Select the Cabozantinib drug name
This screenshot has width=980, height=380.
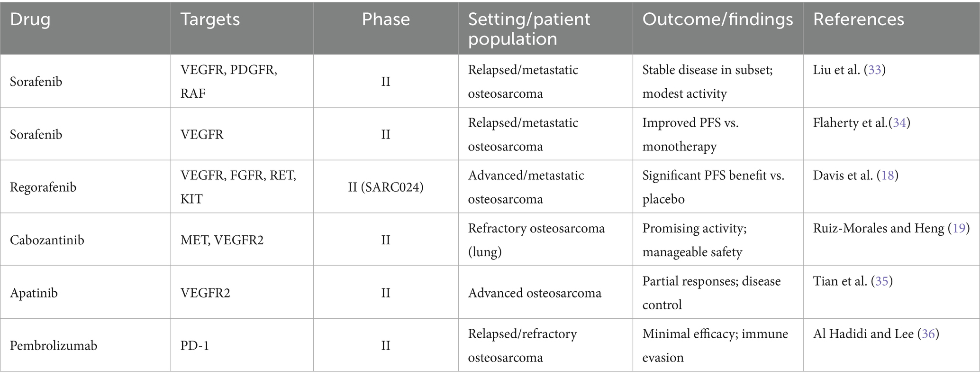[x=47, y=240]
